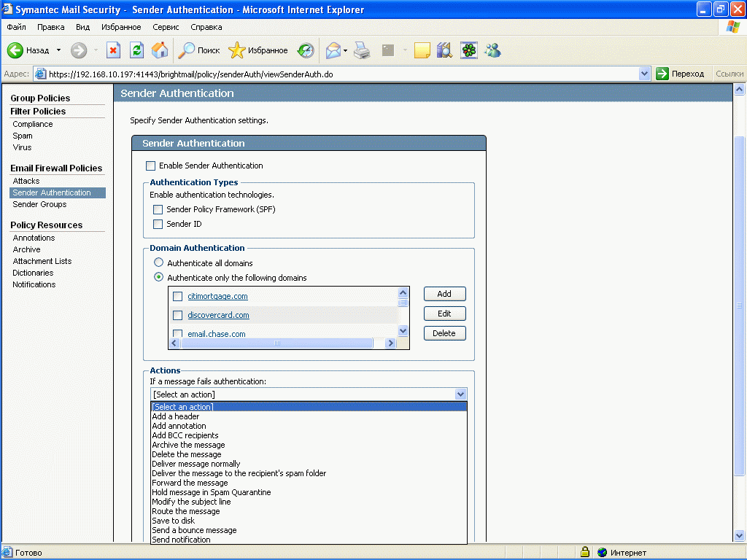Tick the citimortgage.com checkbox
Image resolution: width=747 pixels, height=560 pixels.
178,296
